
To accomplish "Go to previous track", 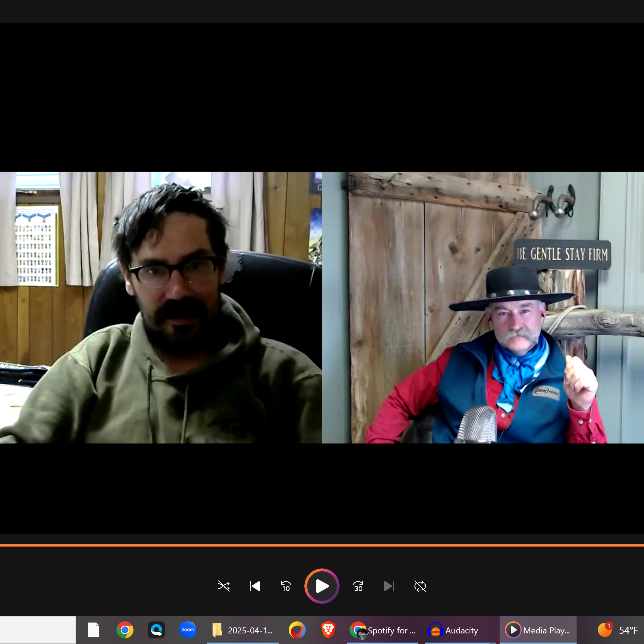I will [255, 586].
